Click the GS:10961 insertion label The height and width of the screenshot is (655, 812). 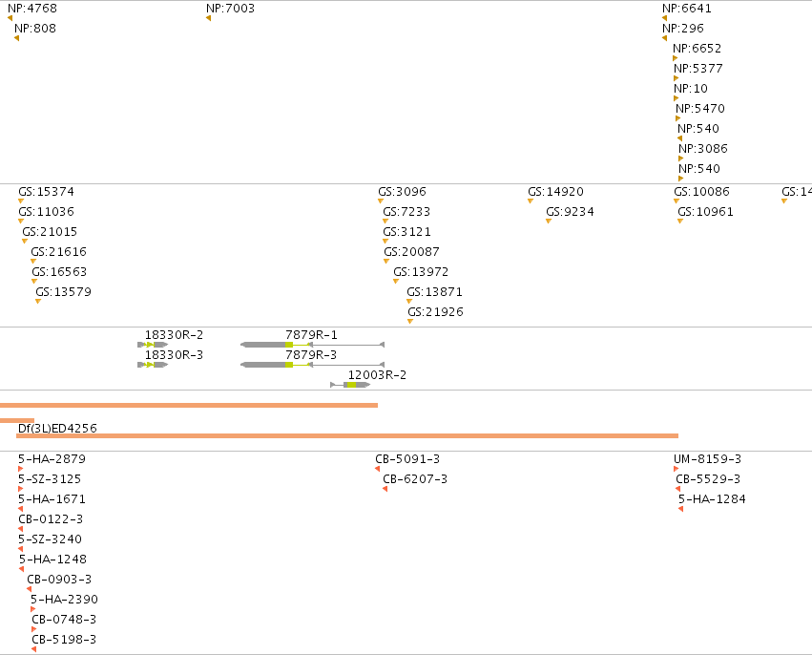tap(705, 212)
